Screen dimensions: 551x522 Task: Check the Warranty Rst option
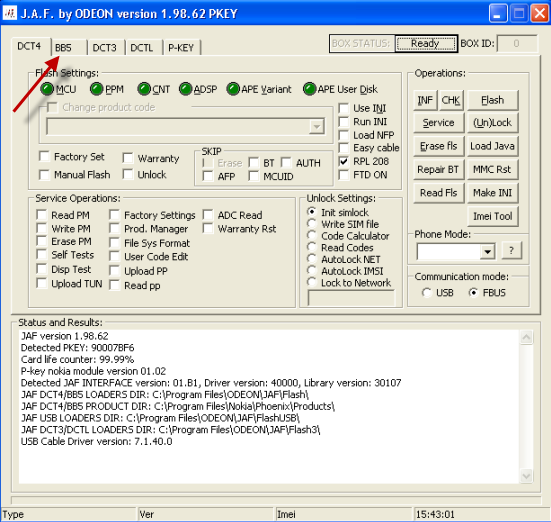coord(208,228)
